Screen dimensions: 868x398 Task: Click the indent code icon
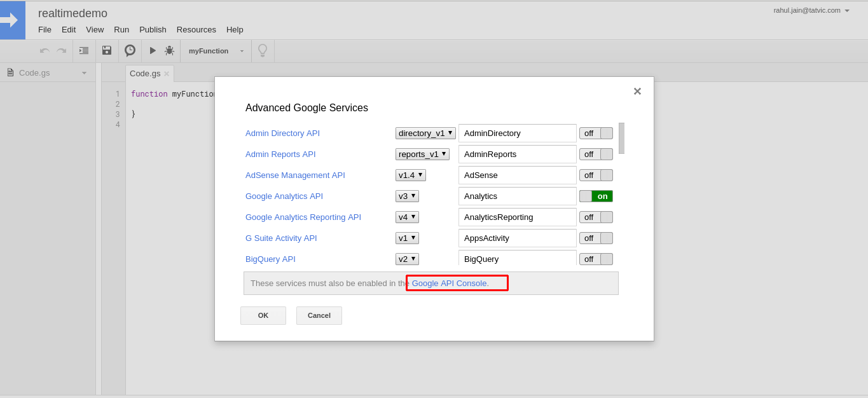pos(84,51)
